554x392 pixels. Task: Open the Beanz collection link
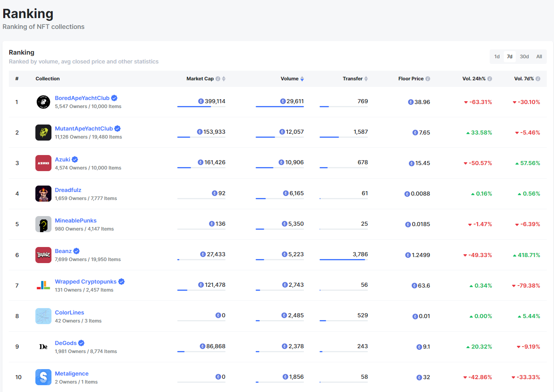(x=63, y=251)
